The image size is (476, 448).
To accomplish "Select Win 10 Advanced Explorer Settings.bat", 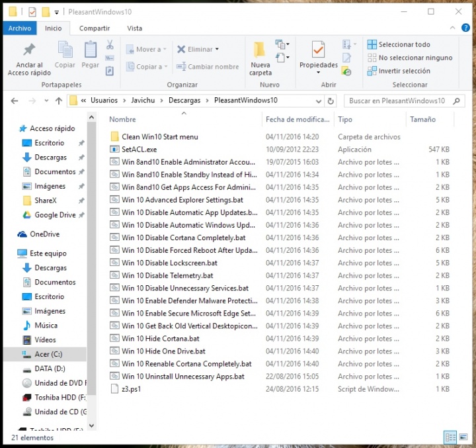I will (x=177, y=200).
